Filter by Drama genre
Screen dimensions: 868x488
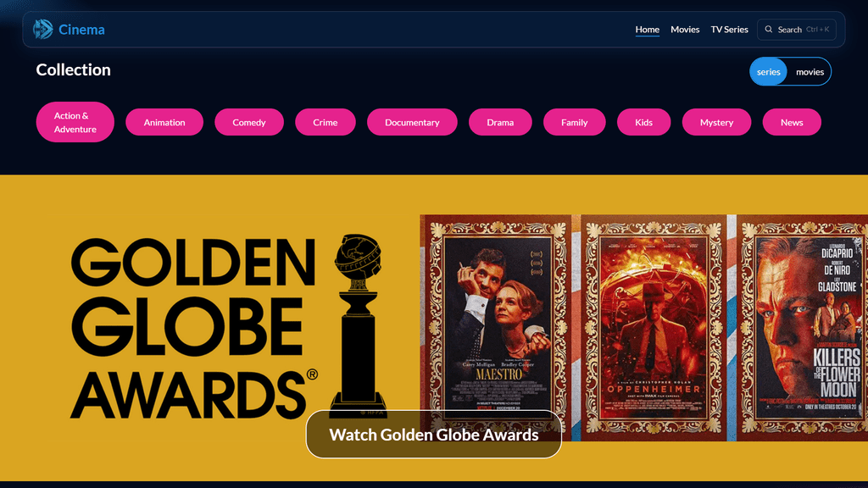click(x=500, y=122)
